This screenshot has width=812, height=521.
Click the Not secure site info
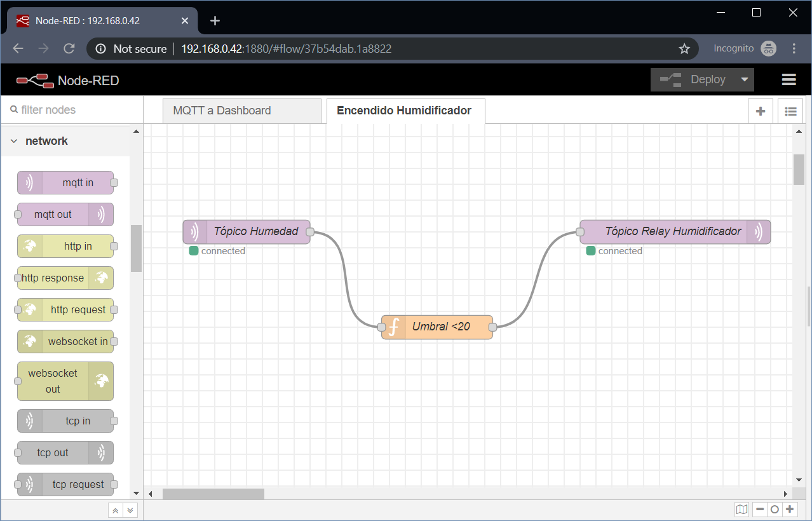point(132,48)
